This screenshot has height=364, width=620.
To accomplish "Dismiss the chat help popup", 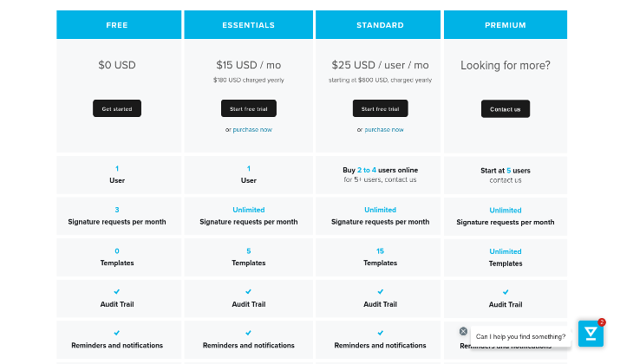I will [x=463, y=331].
